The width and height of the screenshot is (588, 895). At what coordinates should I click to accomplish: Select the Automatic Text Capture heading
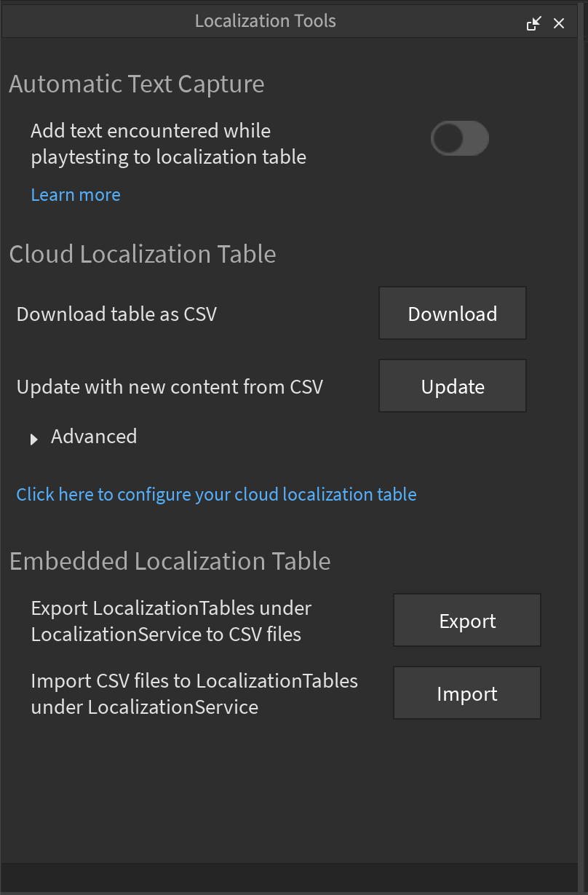click(137, 84)
